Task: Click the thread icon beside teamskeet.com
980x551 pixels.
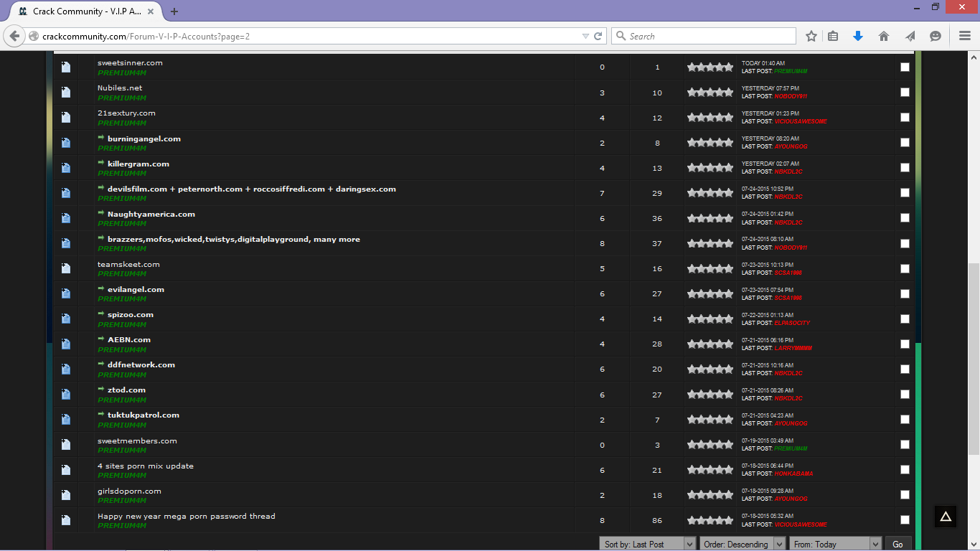Action: tap(66, 268)
